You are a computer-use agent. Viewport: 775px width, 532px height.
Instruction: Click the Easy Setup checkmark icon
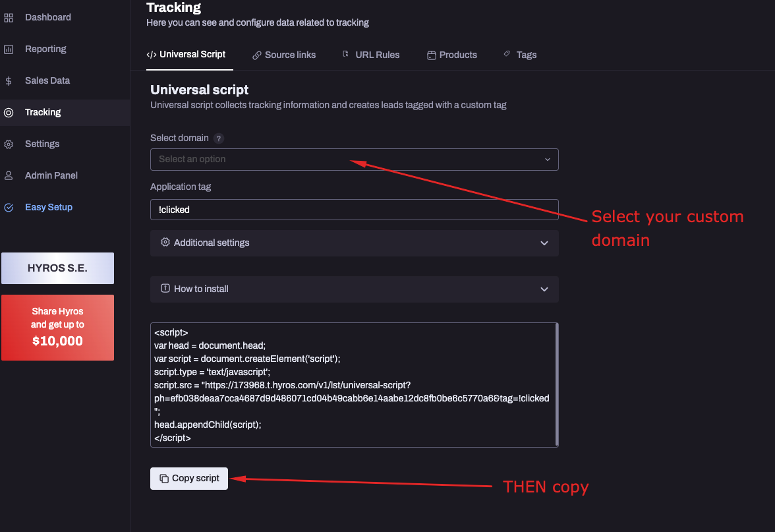(x=9, y=207)
